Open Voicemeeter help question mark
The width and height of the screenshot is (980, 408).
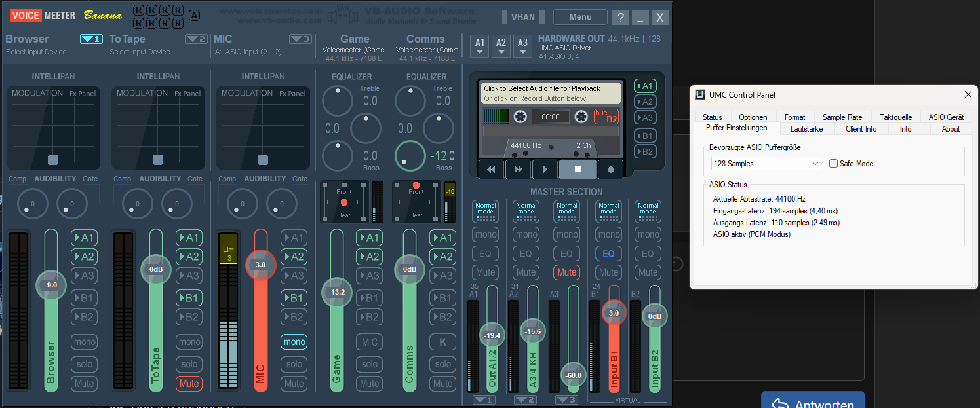pyautogui.click(x=621, y=18)
